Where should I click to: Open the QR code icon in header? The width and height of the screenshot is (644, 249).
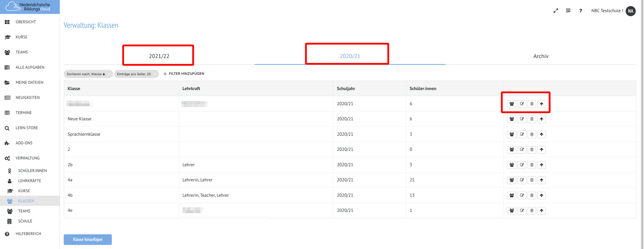(568, 11)
